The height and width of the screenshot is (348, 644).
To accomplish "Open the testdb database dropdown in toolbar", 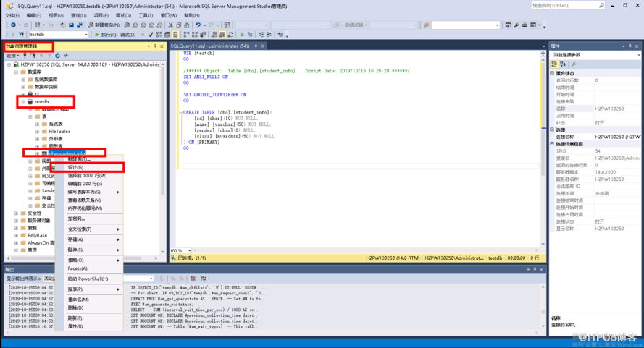I will tap(85, 35).
